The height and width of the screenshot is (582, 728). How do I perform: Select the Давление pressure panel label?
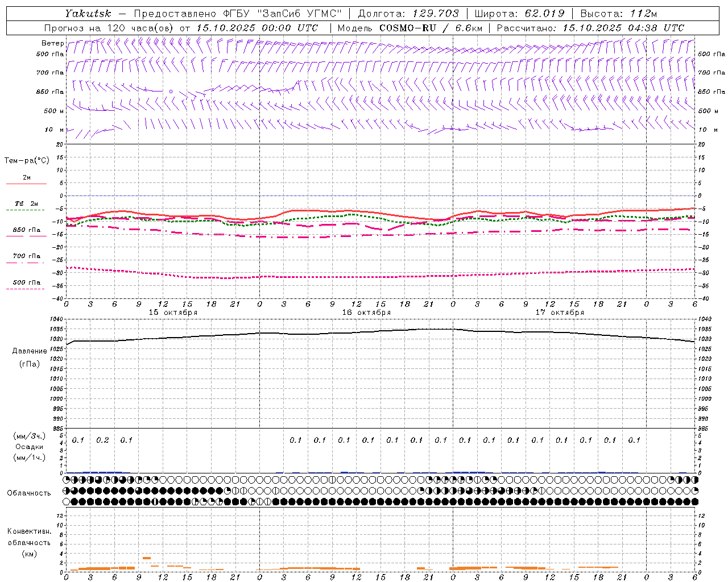click(30, 351)
